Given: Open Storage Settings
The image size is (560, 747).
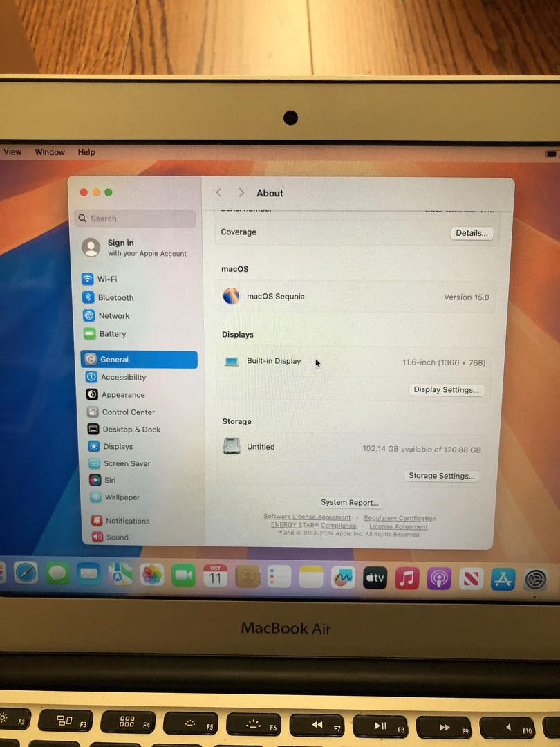Looking at the screenshot, I should coord(441,476).
